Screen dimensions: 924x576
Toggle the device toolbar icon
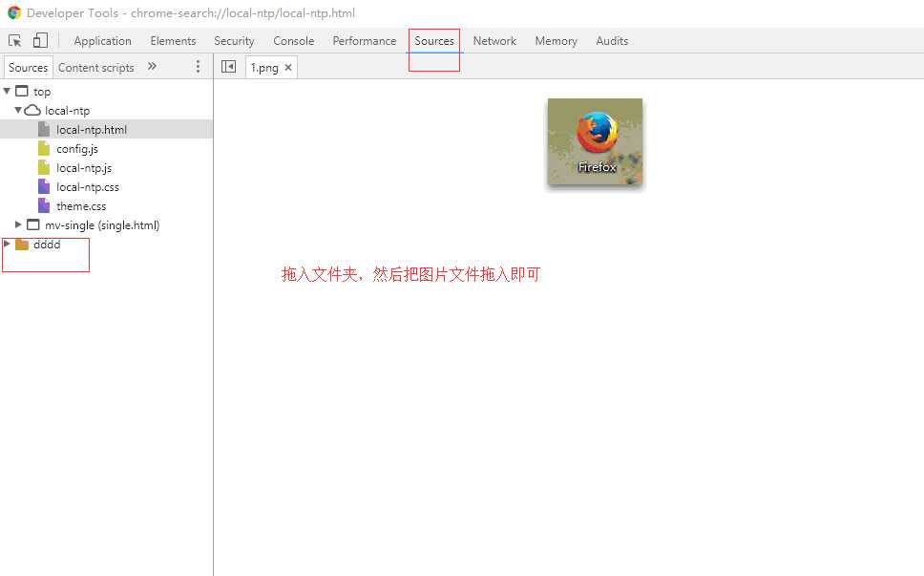(40, 40)
